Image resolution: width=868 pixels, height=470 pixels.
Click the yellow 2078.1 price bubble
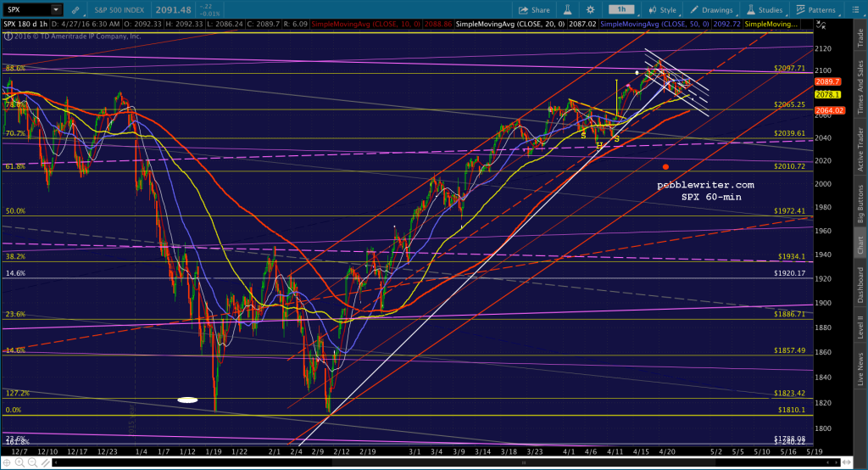click(x=827, y=95)
